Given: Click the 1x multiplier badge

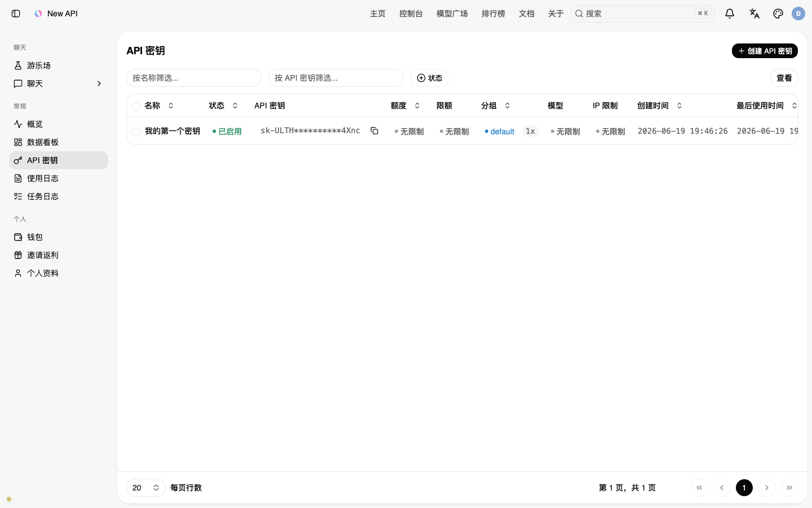Looking at the screenshot, I should pos(530,131).
